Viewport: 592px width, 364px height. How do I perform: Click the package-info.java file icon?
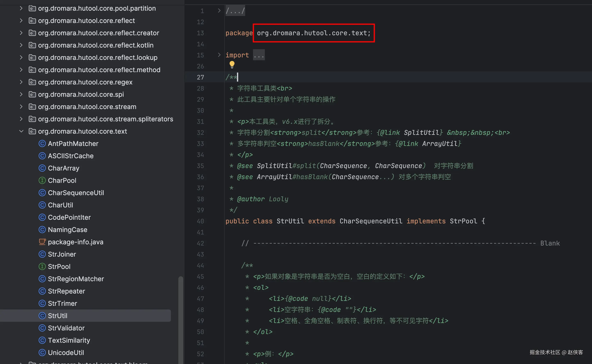pos(42,242)
